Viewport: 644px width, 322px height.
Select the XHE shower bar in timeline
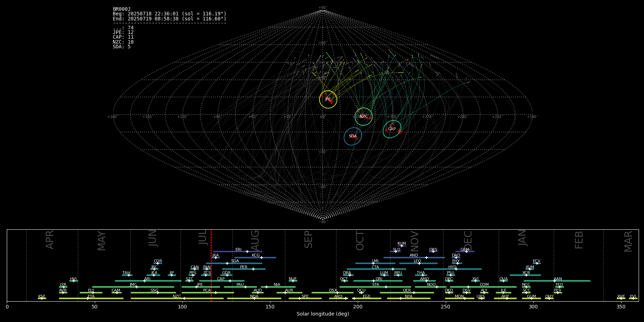[x=621, y=298]
